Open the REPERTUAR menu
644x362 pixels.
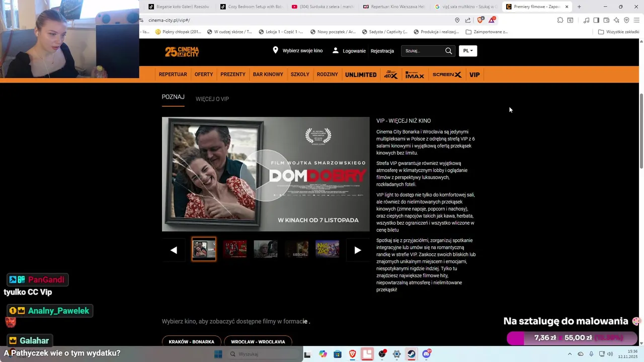[173, 74]
